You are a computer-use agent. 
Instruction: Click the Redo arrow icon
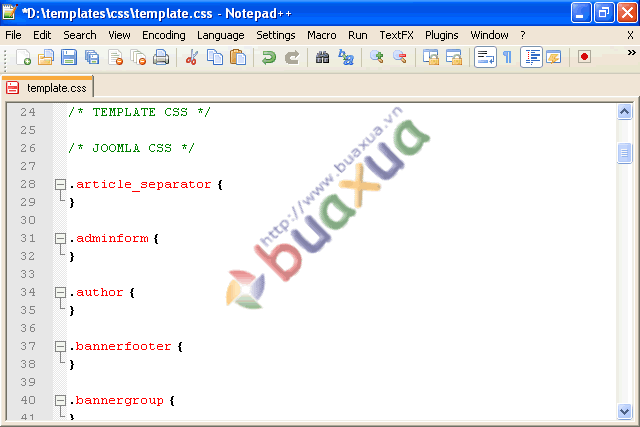[291, 57]
